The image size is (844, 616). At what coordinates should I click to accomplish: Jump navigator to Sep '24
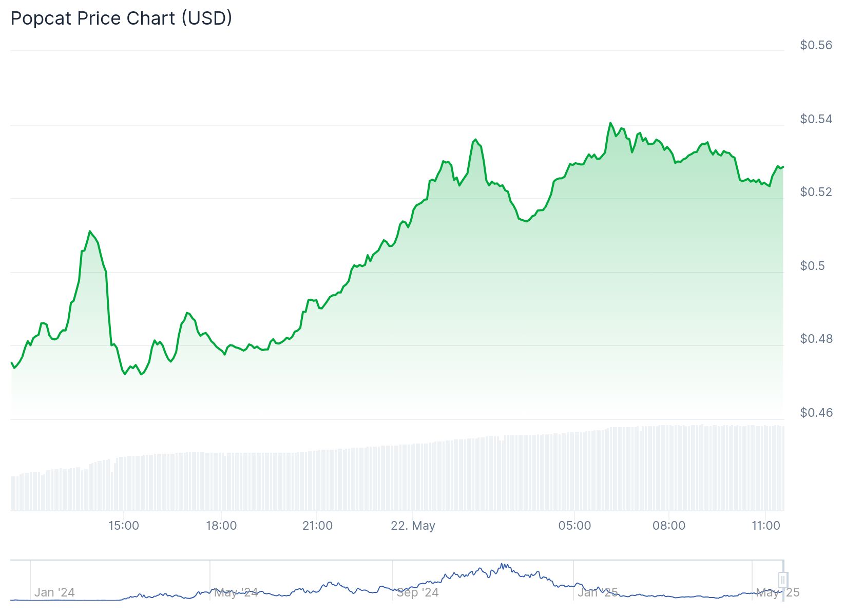pos(417,593)
